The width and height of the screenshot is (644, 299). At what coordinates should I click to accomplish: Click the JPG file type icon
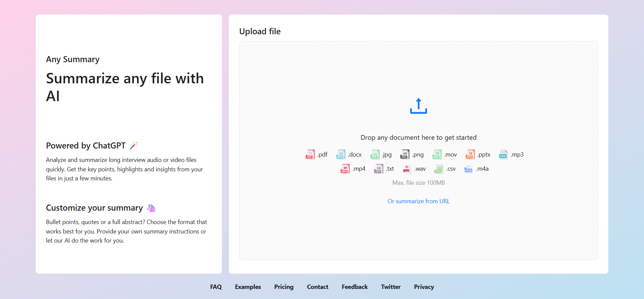[x=375, y=155]
